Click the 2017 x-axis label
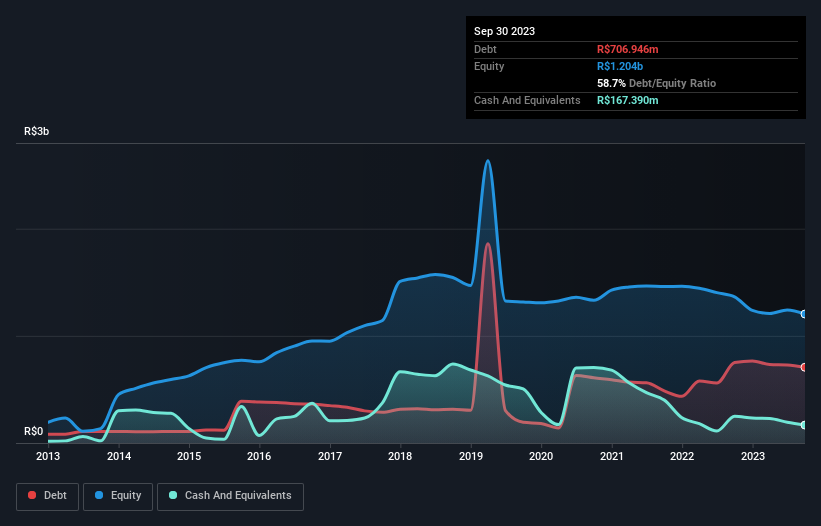The height and width of the screenshot is (526, 821). click(330, 456)
